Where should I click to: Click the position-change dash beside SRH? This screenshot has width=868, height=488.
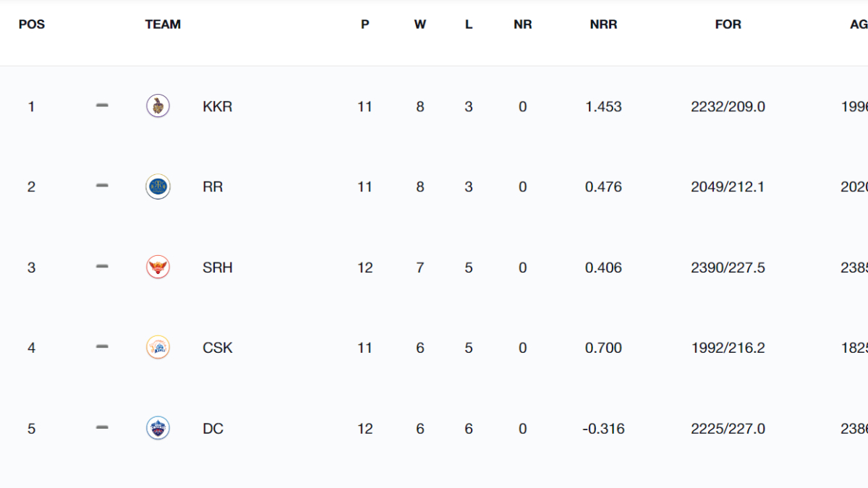point(102,267)
